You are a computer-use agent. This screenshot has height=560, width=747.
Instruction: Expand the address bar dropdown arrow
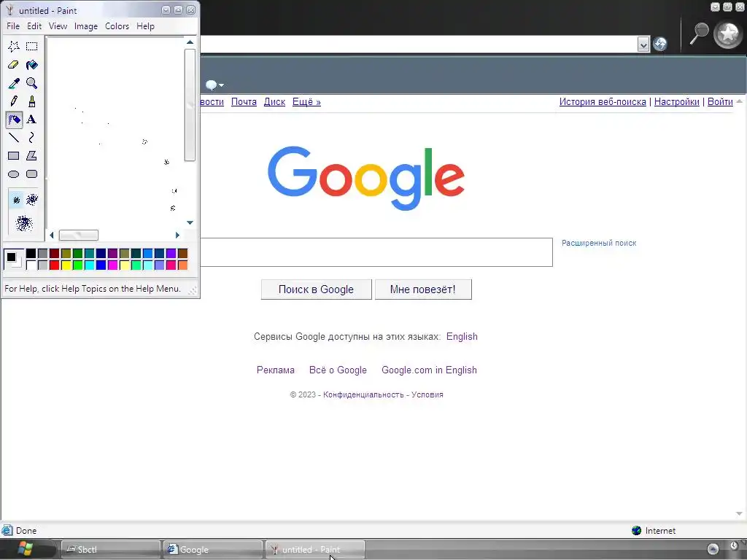pos(643,44)
